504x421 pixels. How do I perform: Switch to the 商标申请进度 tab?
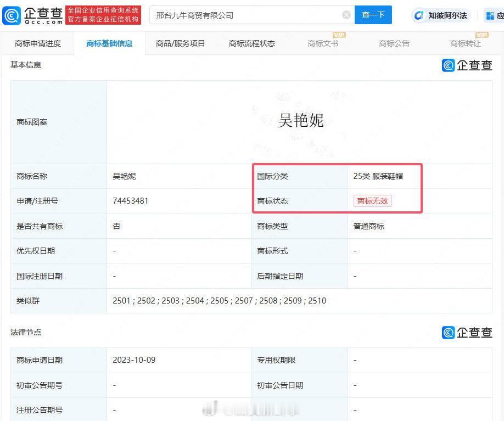[x=38, y=43]
